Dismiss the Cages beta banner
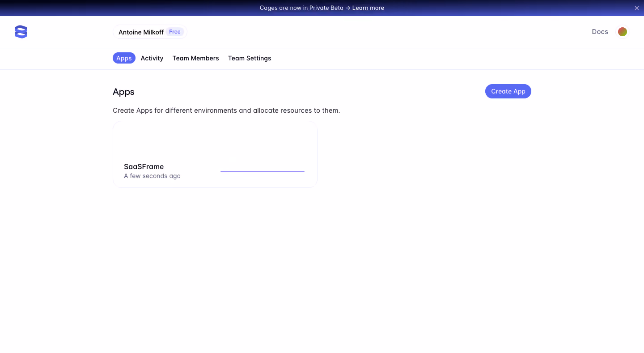The width and height of the screenshot is (644, 353). 637,8
